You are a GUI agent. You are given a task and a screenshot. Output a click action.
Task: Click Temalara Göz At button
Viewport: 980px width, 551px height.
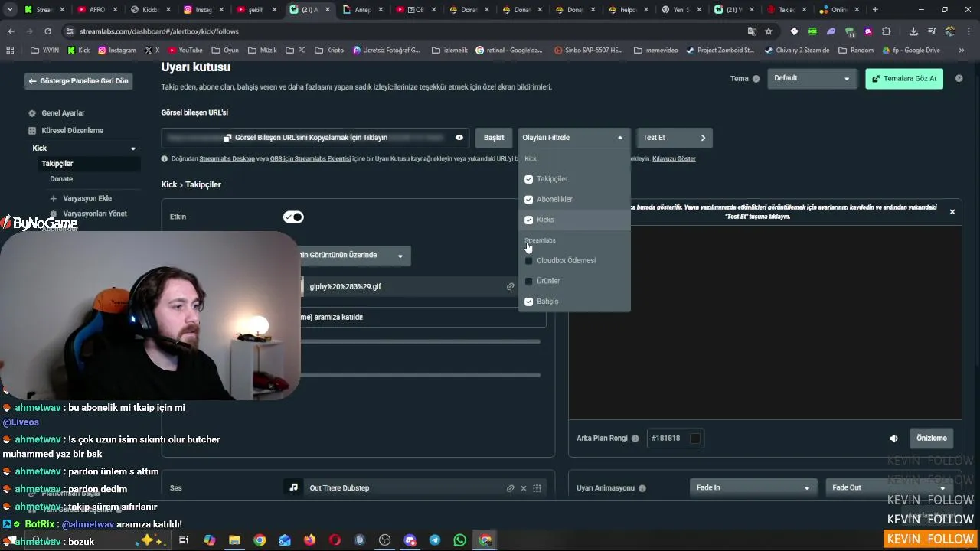coord(904,78)
